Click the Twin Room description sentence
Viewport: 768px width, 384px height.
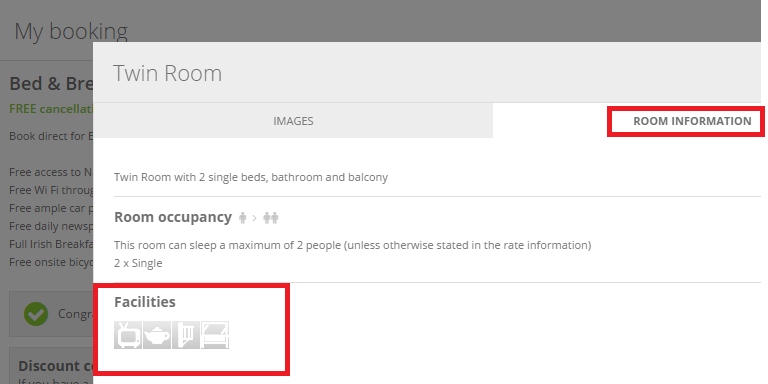click(x=251, y=177)
